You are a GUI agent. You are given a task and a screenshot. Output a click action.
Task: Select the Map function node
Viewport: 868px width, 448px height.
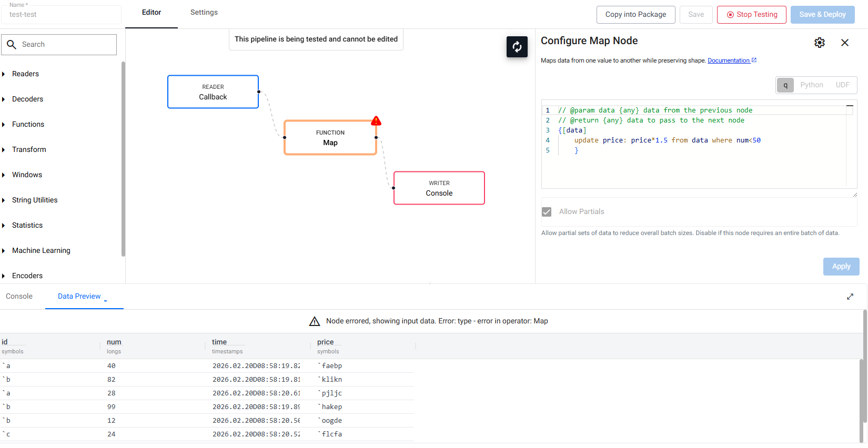click(x=330, y=138)
